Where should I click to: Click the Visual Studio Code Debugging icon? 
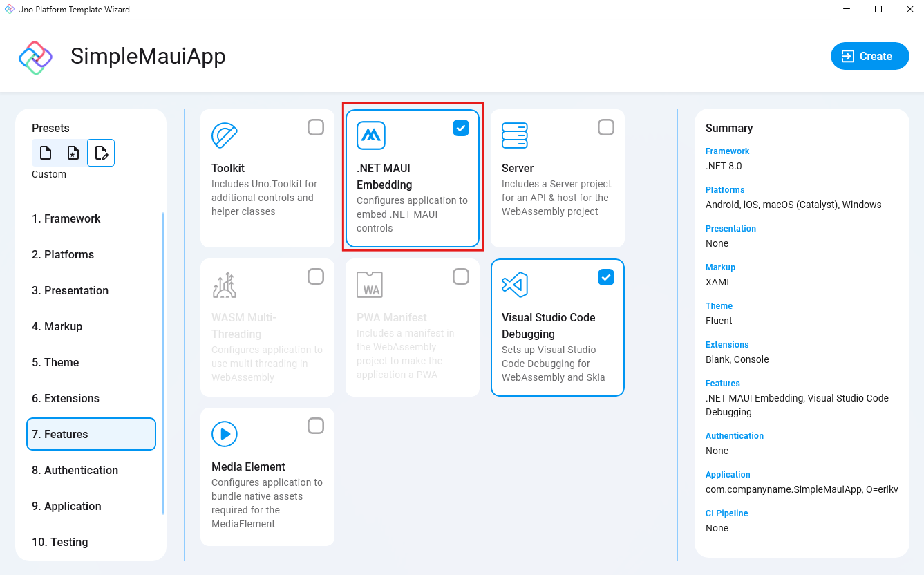point(514,284)
